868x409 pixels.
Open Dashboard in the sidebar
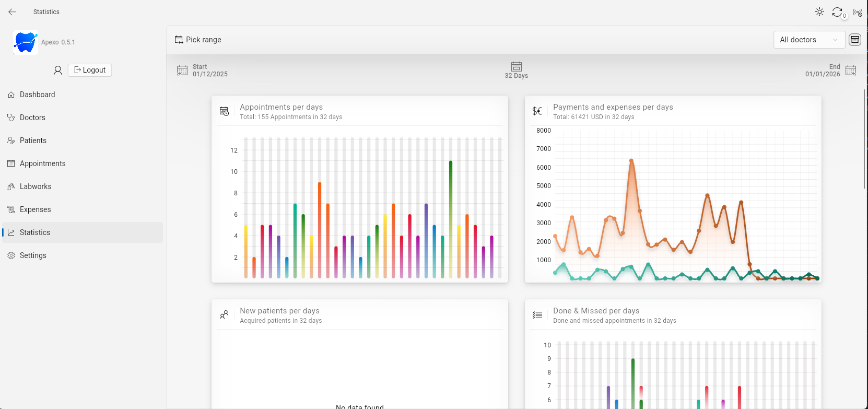pyautogui.click(x=83, y=95)
